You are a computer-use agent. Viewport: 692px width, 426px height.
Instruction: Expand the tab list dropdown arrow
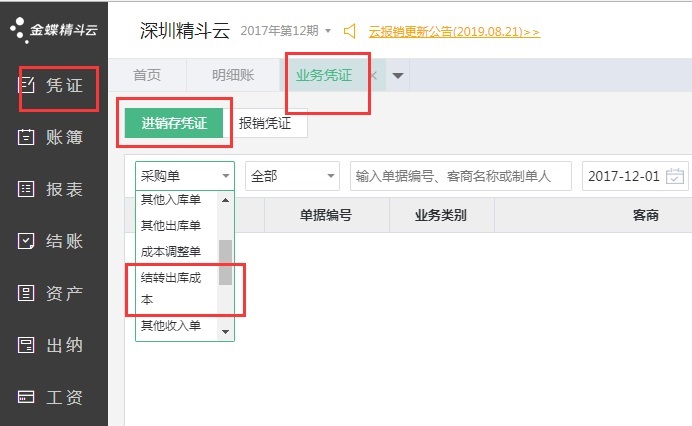point(398,75)
